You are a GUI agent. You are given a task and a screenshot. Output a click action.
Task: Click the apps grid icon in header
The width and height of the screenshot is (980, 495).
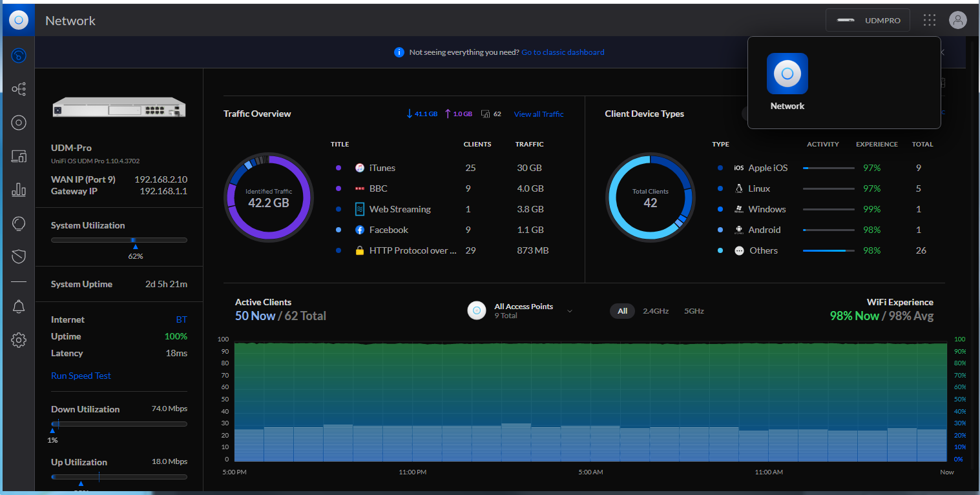tap(929, 20)
